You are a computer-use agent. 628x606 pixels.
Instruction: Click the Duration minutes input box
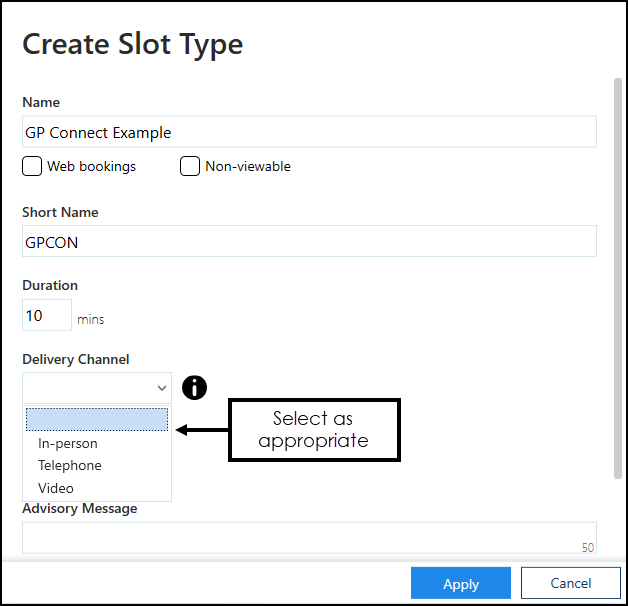[47, 315]
